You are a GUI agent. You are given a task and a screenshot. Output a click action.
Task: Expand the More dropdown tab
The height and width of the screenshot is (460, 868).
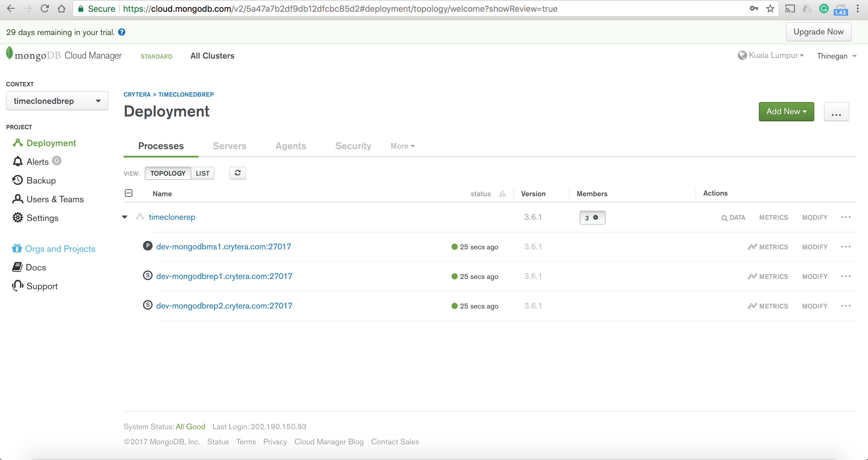[x=402, y=145]
